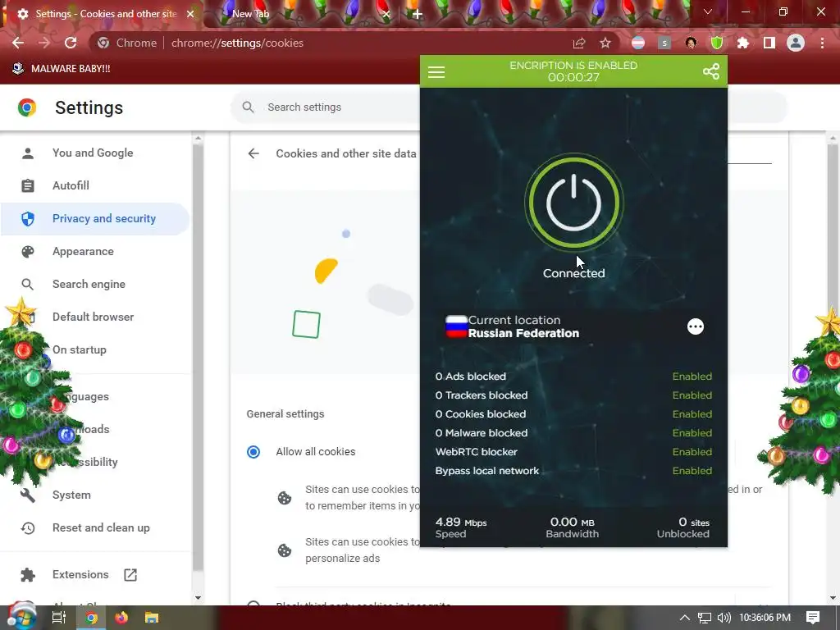Click the taskbar clock 10:36:06 PM
The width and height of the screenshot is (840, 630).
[765, 618]
